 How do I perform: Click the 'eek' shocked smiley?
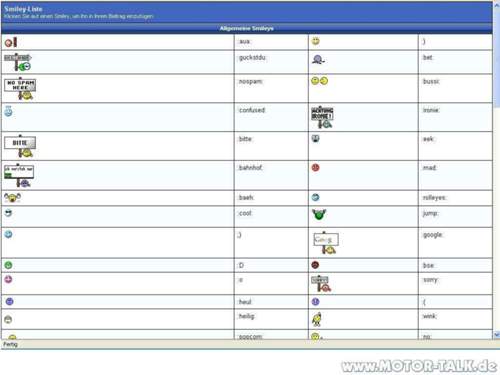(x=315, y=138)
